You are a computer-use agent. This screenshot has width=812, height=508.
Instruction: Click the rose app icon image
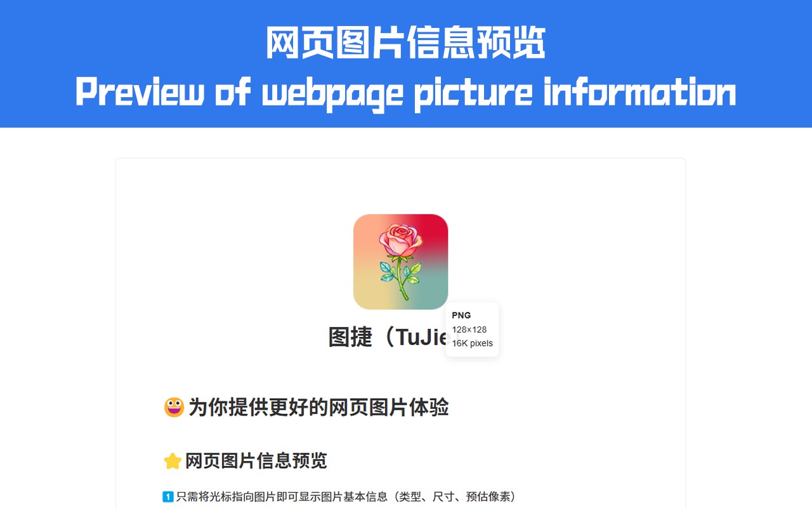coord(401,262)
